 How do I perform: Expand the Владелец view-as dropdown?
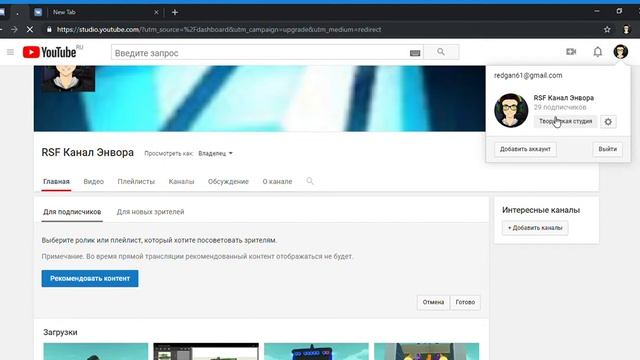215,153
